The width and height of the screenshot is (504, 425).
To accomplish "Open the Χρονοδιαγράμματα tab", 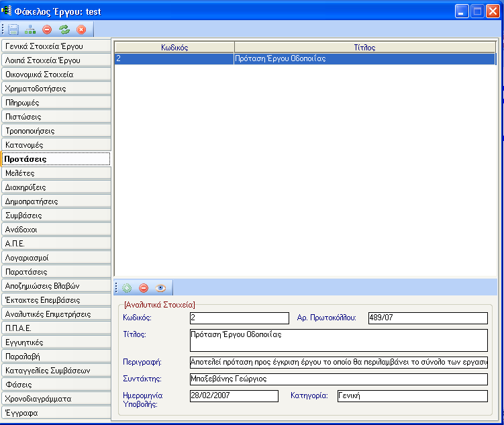I will click(56, 399).
